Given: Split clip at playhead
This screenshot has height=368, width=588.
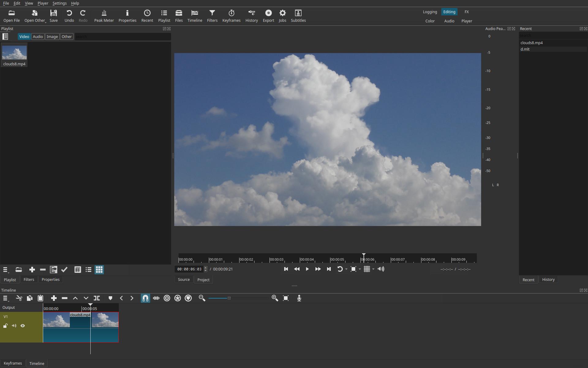Looking at the screenshot, I should (x=97, y=298).
